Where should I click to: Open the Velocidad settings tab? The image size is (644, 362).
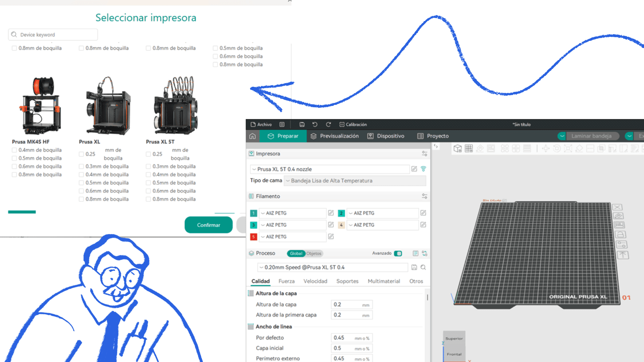coord(315,281)
